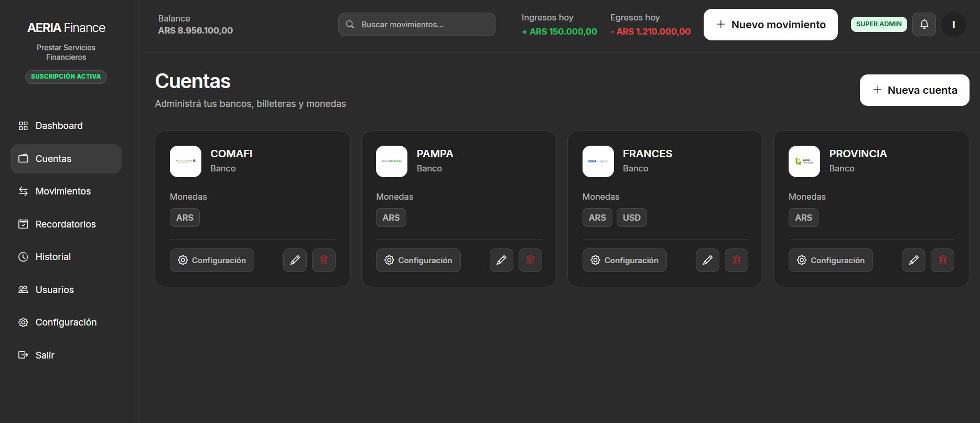Viewport: 980px width, 423px height.
Task: Click the pencil edit icon on PROVINCIA card
Action: click(913, 260)
